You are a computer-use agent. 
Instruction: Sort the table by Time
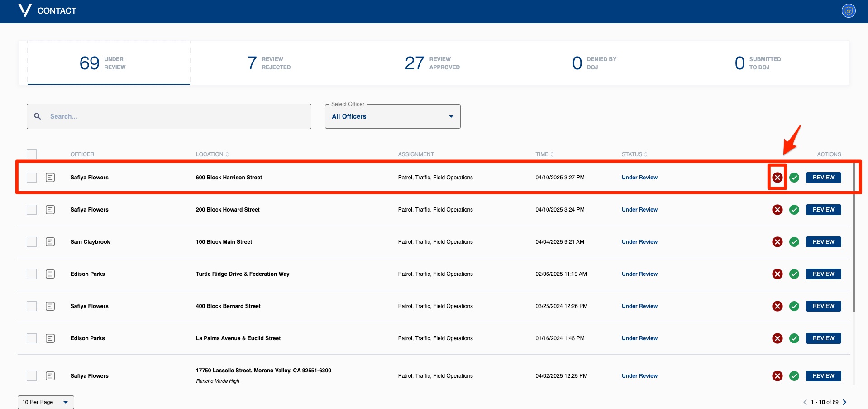pos(544,154)
